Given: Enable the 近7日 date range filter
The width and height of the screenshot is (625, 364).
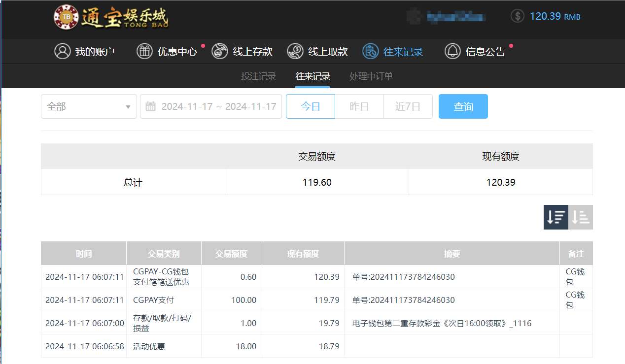Looking at the screenshot, I should pos(408,106).
